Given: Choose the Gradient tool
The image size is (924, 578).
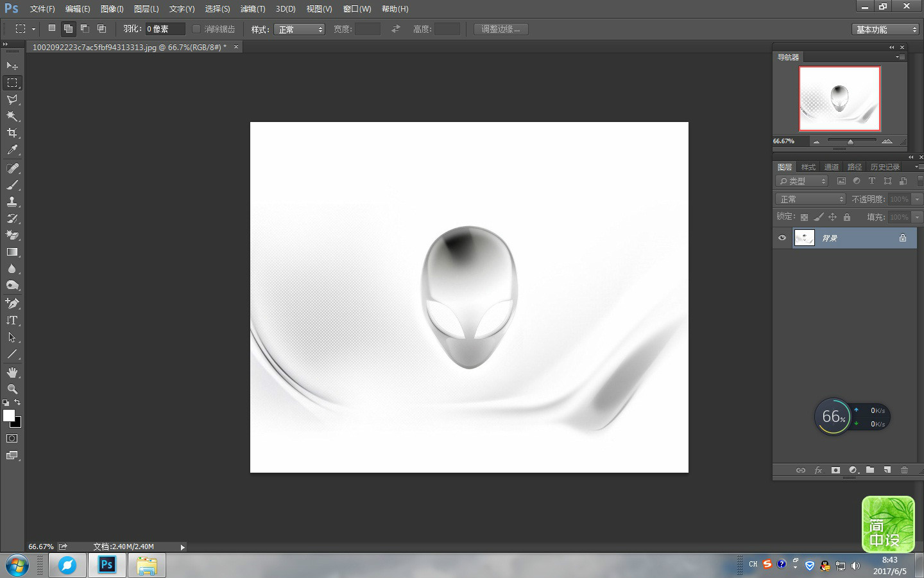Looking at the screenshot, I should click(12, 252).
